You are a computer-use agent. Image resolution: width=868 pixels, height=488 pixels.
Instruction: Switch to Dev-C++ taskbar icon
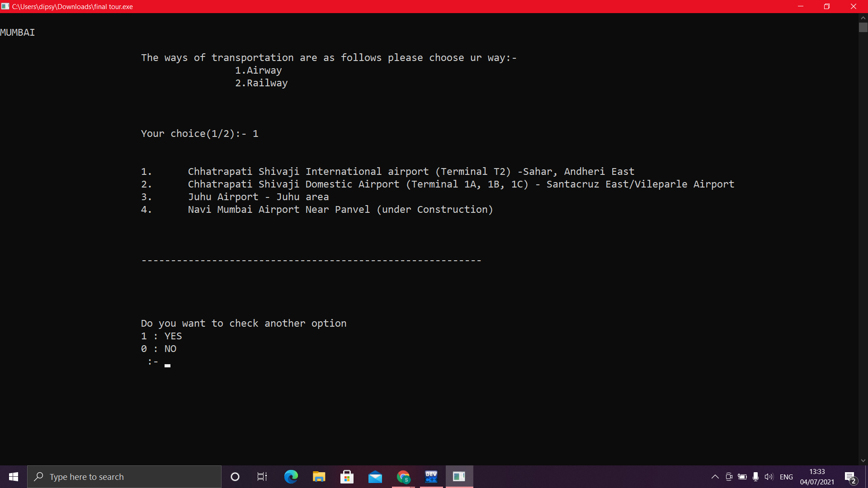(x=431, y=477)
